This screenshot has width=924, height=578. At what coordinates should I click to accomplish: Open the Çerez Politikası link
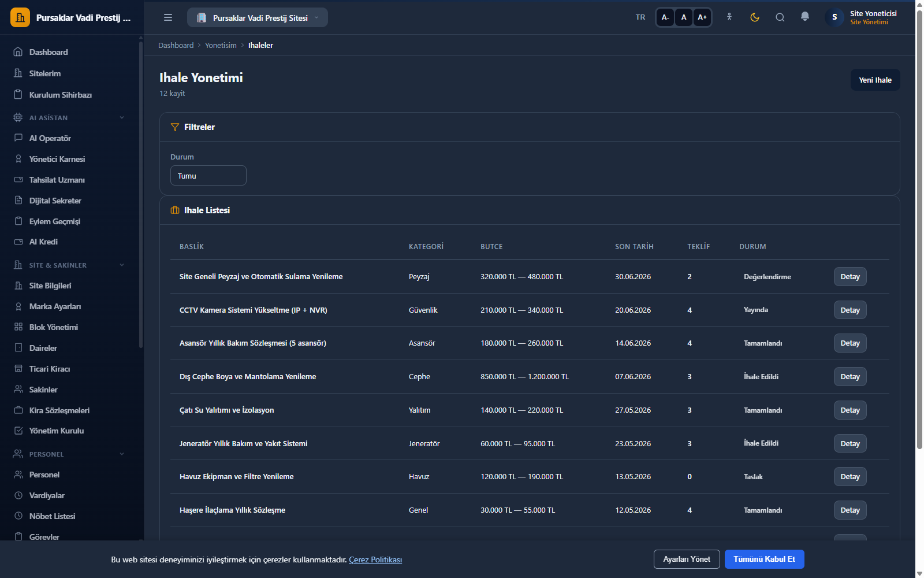click(x=375, y=560)
